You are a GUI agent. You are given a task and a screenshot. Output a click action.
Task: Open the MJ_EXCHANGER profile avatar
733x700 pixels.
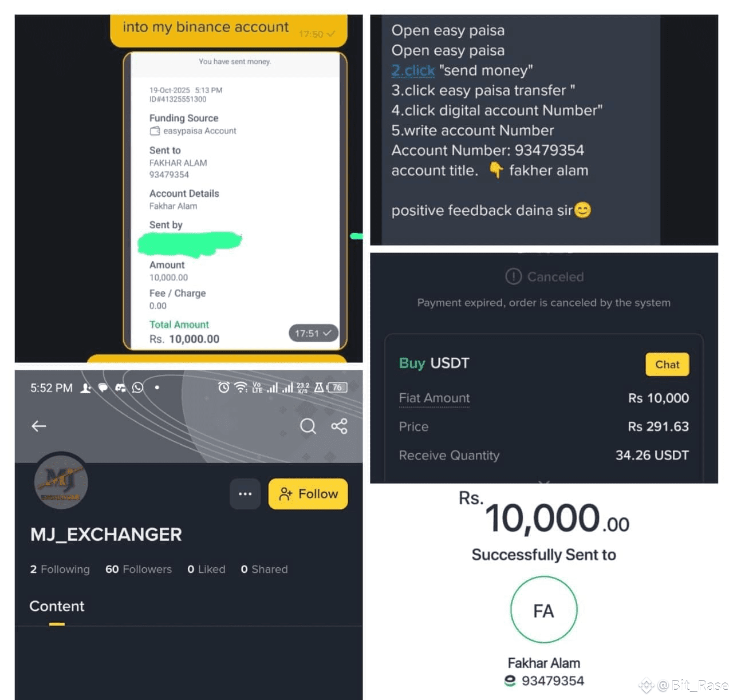(61, 480)
